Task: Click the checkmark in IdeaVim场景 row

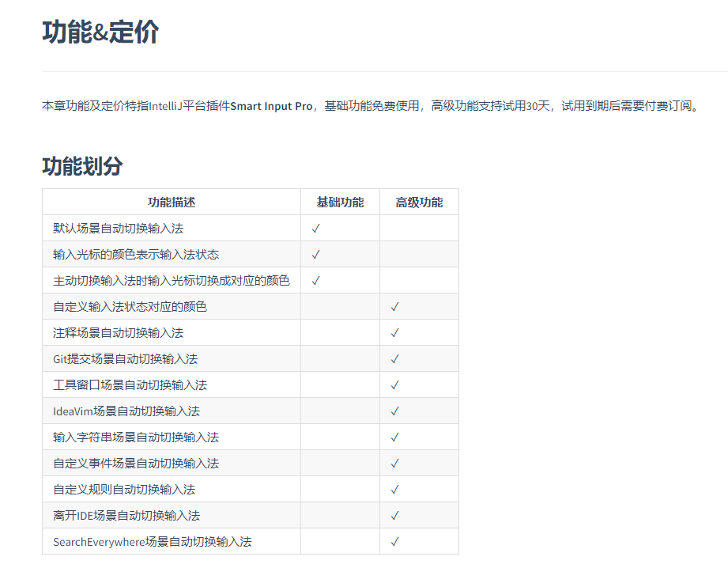Action: [x=394, y=411]
